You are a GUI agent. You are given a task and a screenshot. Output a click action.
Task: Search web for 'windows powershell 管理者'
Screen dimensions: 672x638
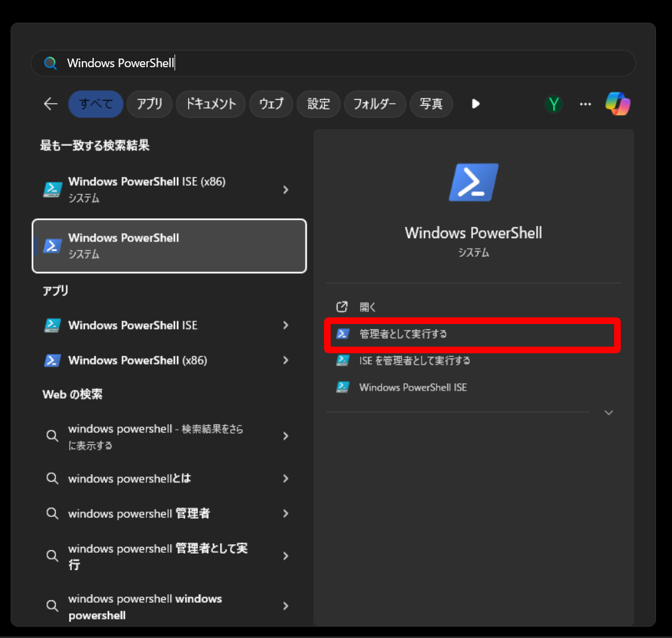point(169,514)
